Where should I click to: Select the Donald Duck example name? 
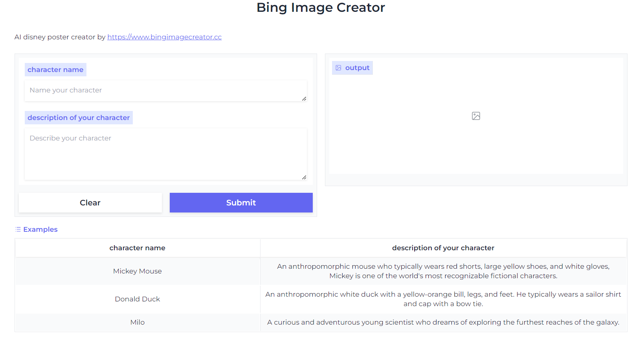pos(138,299)
